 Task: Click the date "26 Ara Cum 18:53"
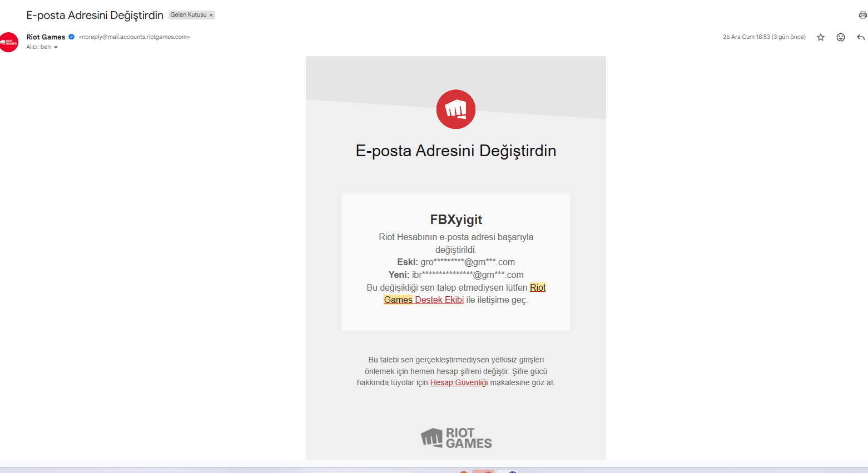pyautogui.click(x=746, y=37)
